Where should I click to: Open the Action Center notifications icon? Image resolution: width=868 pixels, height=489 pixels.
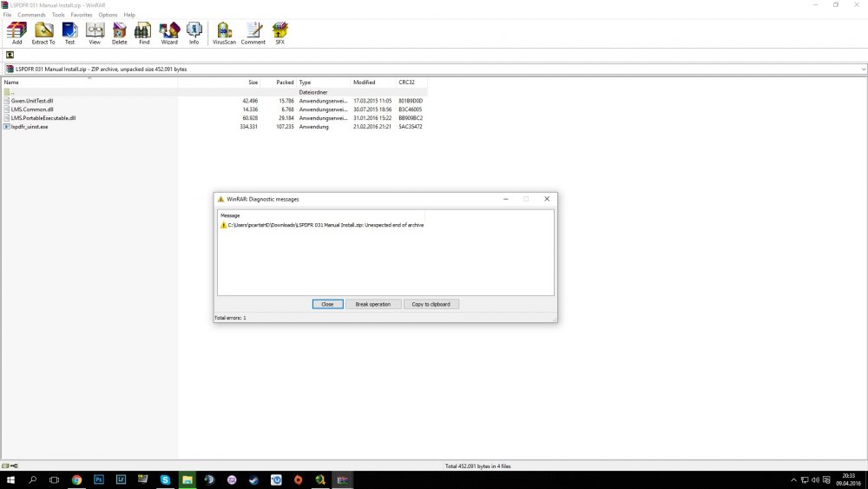826,480
